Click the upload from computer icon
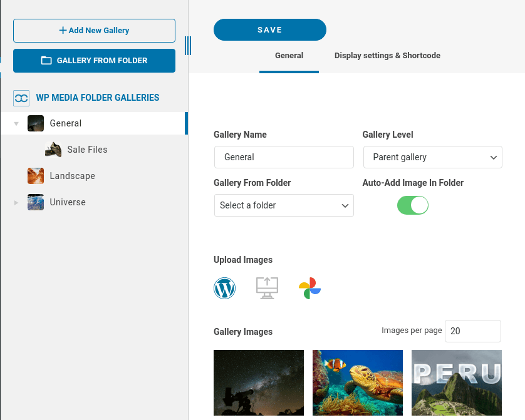This screenshot has height=420, width=525. point(267,288)
